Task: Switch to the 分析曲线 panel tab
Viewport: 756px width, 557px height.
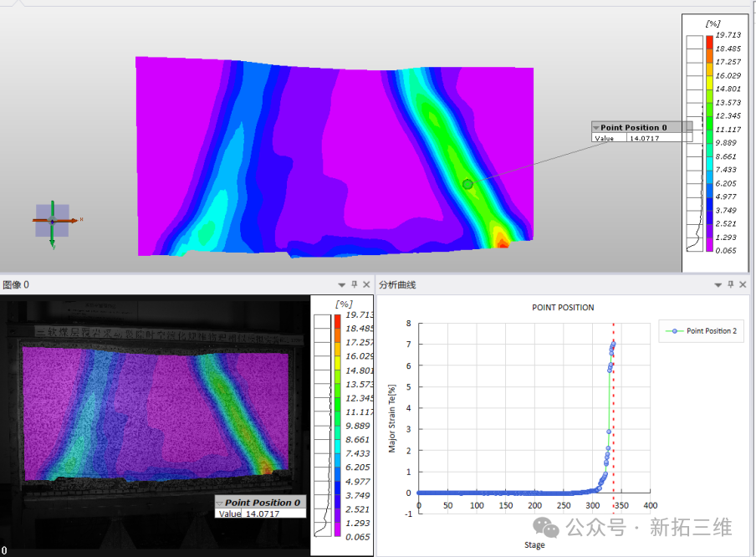Action: pos(395,284)
